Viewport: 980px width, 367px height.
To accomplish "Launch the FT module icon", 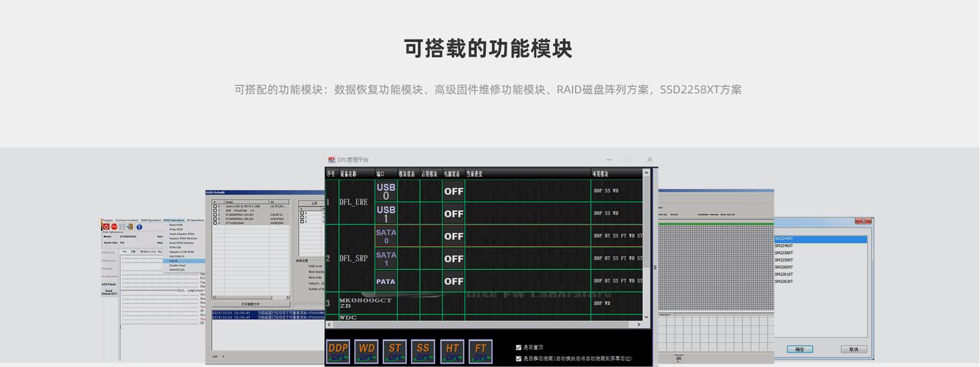I will 480,351.
